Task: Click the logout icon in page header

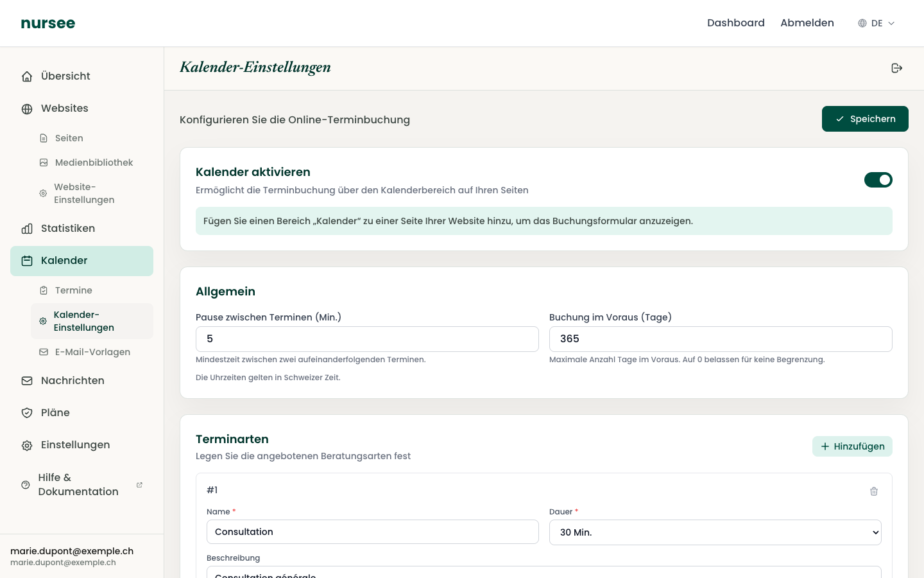Action: [x=897, y=68]
